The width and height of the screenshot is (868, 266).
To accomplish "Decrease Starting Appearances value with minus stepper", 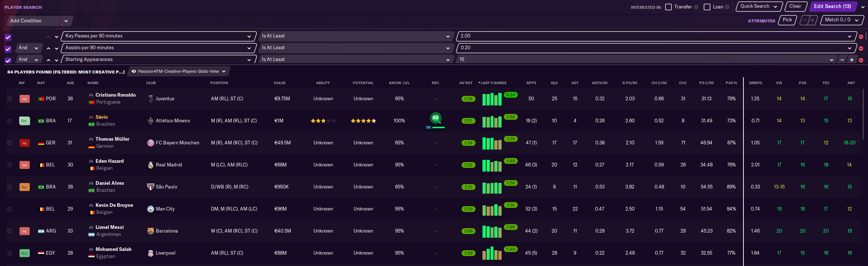I will (x=842, y=60).
